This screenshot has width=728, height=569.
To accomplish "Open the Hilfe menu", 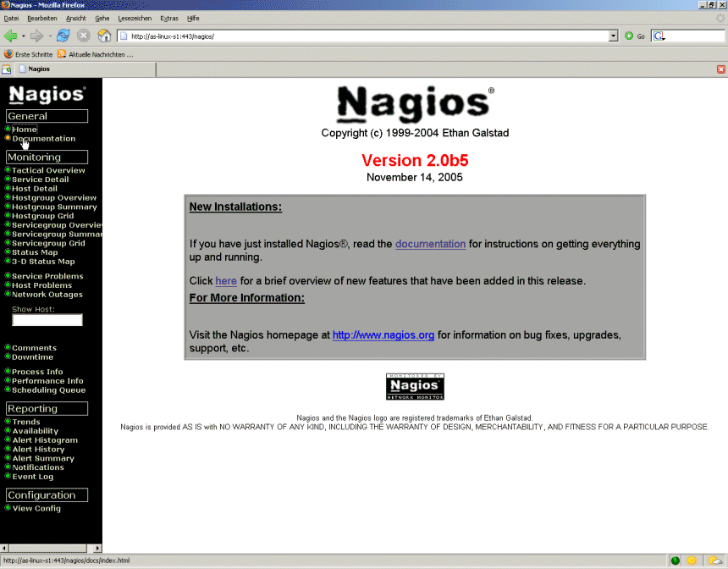I will click(x=193, y=18).
